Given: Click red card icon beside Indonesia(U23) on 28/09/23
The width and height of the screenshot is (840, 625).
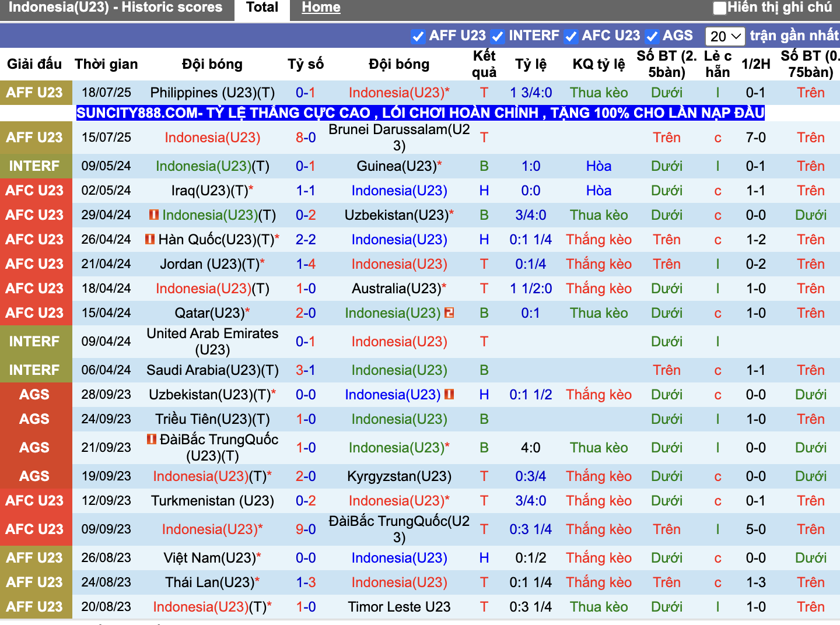Looking at the screenshot, I should (x=449, y=394).
